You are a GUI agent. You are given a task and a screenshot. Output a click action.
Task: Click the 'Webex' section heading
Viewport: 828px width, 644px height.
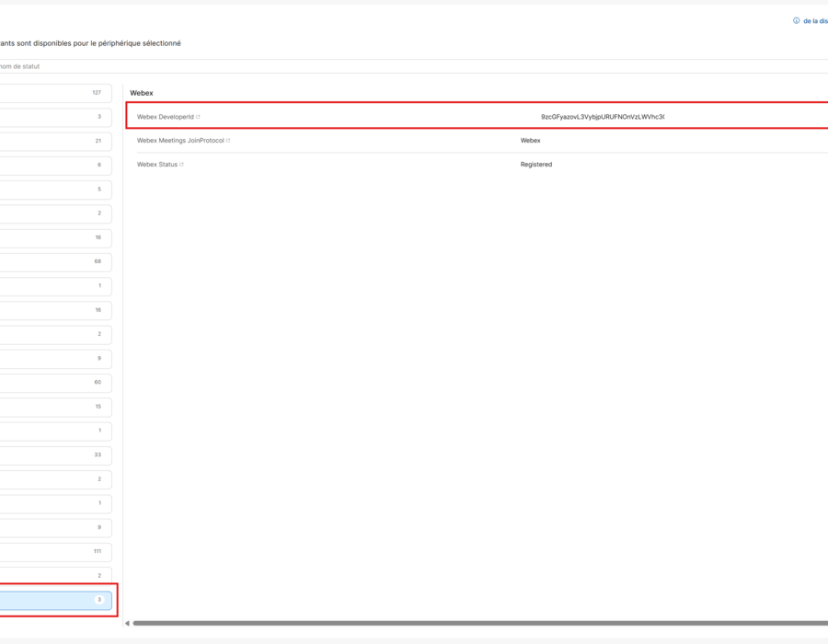(x=142, y=93)
